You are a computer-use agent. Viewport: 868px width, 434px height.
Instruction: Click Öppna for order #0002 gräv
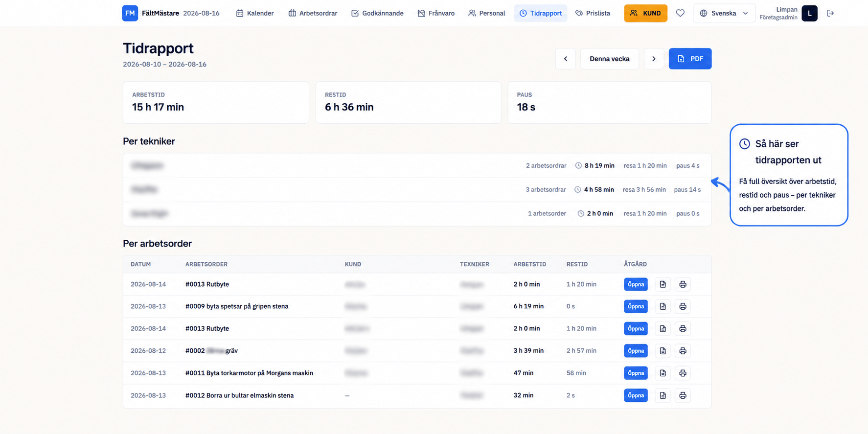636,351
